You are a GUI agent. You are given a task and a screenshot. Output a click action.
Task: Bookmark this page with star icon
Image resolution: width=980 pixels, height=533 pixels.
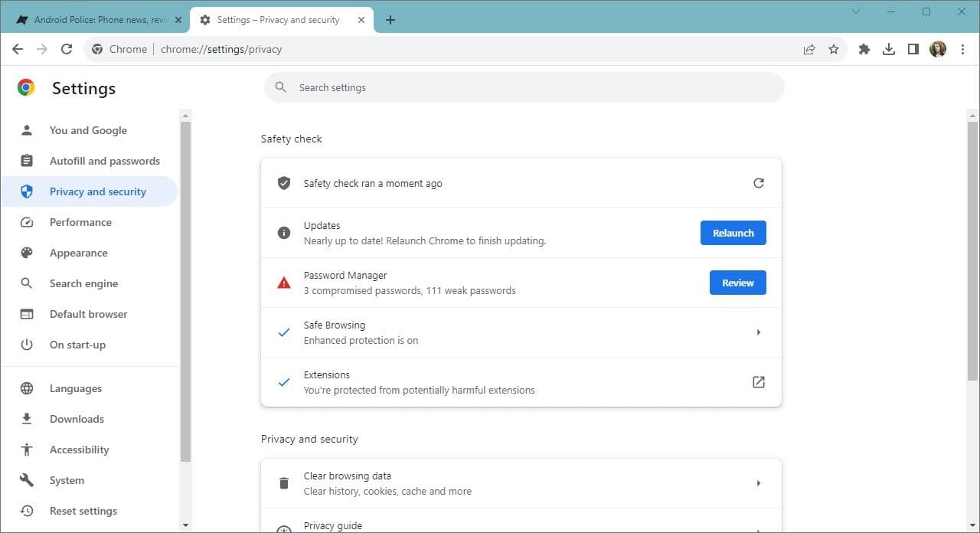pyautogui.click(x=834, y=49)
